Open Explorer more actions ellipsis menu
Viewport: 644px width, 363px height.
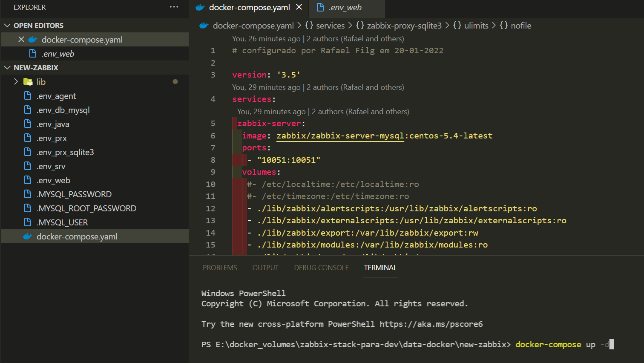(174, 7)
